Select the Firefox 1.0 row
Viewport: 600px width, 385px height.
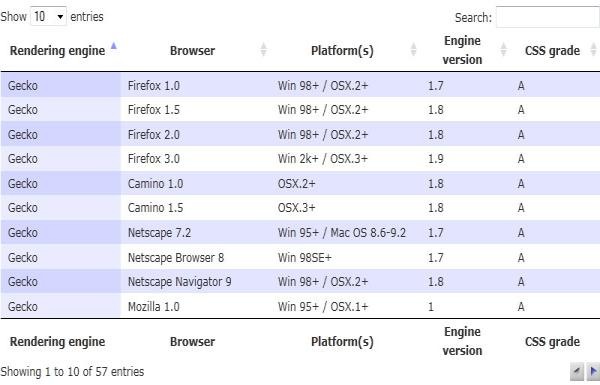click(x=300, y=85)
